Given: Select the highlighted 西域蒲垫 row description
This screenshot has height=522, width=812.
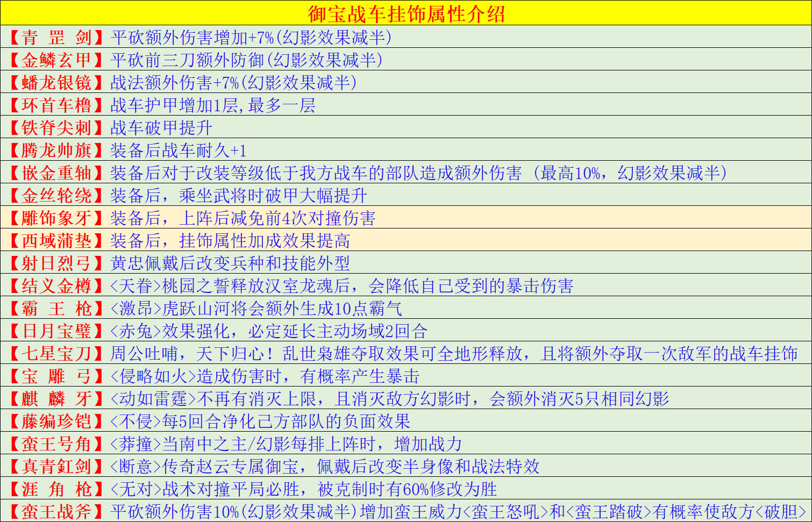Looking at the screenshot, I should click(x=230, y=241).
